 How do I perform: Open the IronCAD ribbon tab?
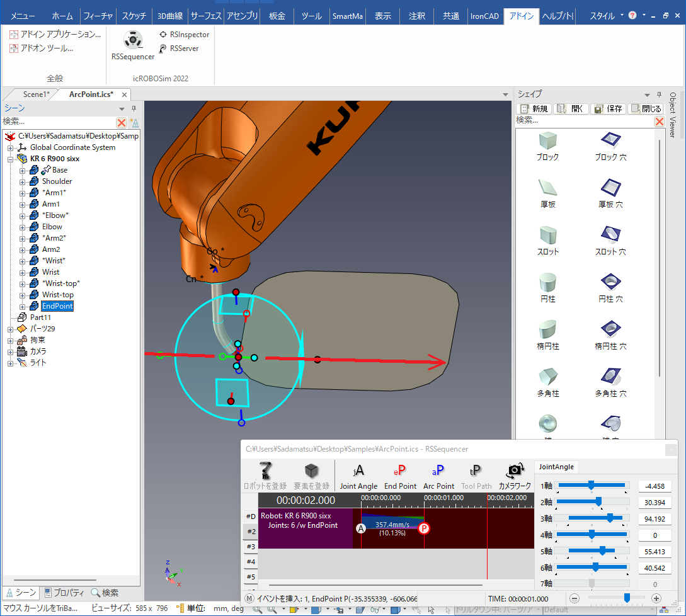point(484,16)
